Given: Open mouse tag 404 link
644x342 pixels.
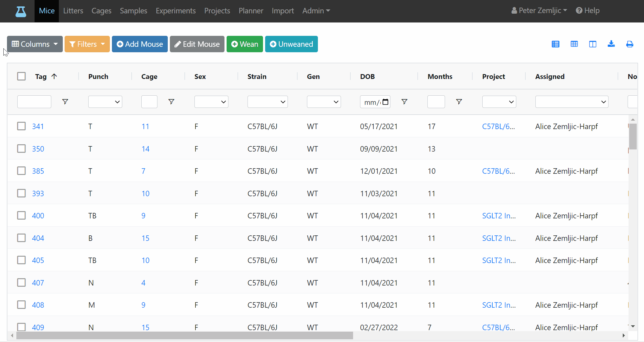Looking at the screenshot, I should tap(38, 238).
